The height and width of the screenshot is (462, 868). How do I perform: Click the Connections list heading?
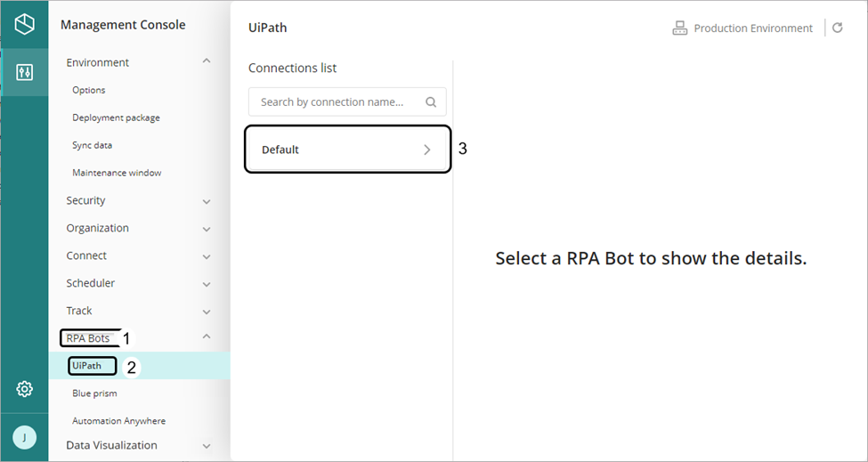tap(292, 68)
